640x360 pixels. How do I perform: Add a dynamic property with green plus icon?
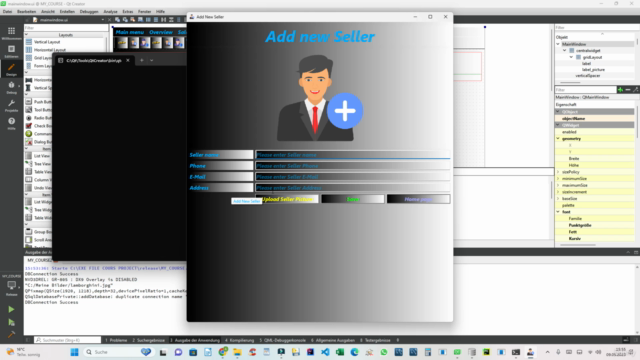pos(620,90)
